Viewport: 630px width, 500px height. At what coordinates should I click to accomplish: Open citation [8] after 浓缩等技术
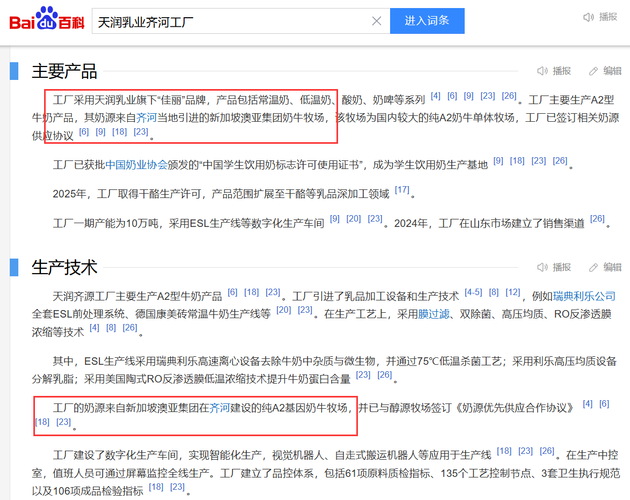point(111,328)
